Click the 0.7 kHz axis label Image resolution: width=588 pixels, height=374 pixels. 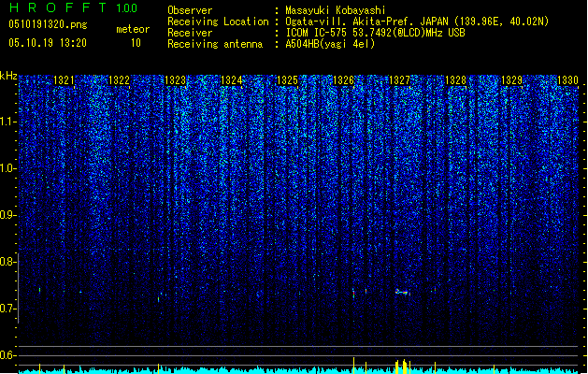[x=7, y=309]
